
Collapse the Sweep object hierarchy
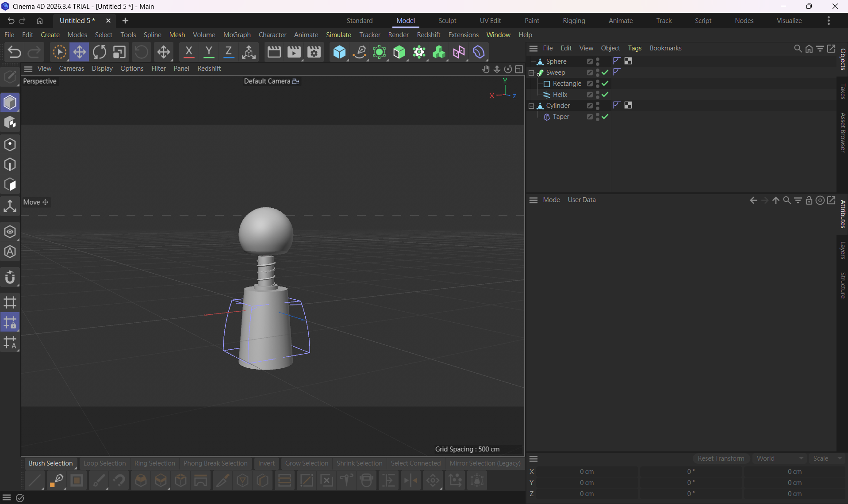[x=531, y=73]
